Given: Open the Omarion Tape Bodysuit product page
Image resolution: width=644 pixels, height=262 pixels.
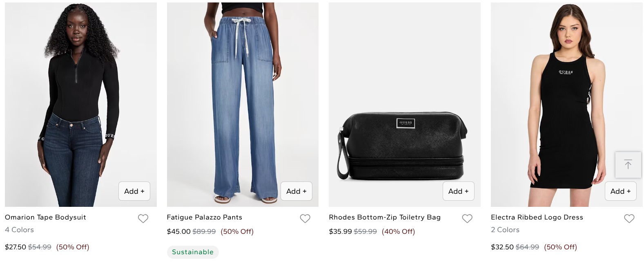Looking at the screenshot, I should click(45, 217).
